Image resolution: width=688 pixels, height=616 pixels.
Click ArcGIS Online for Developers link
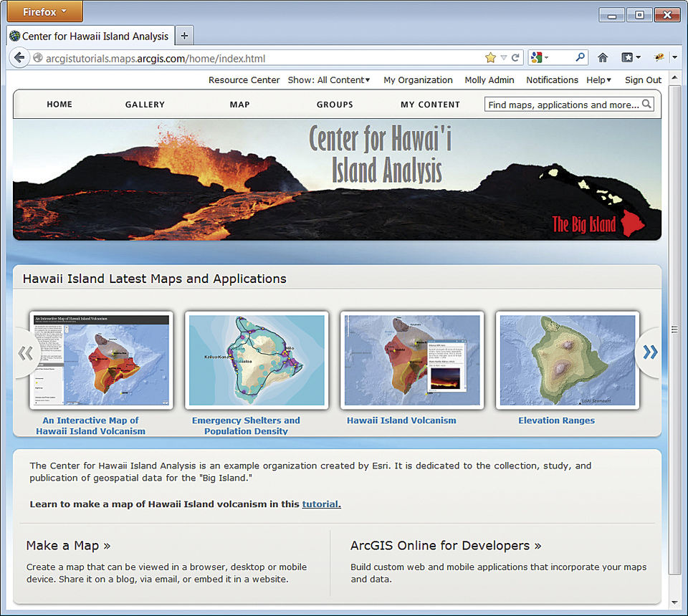click(446, 545)
